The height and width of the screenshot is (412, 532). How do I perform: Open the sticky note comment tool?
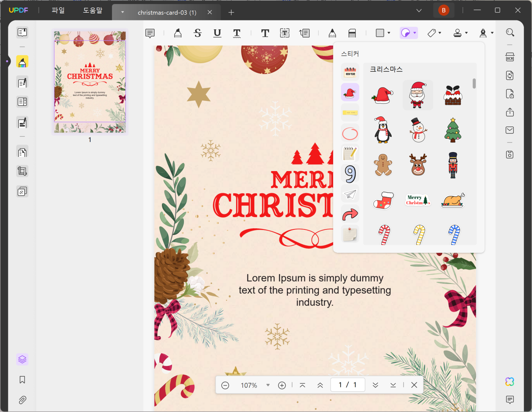tap(150, 33)
